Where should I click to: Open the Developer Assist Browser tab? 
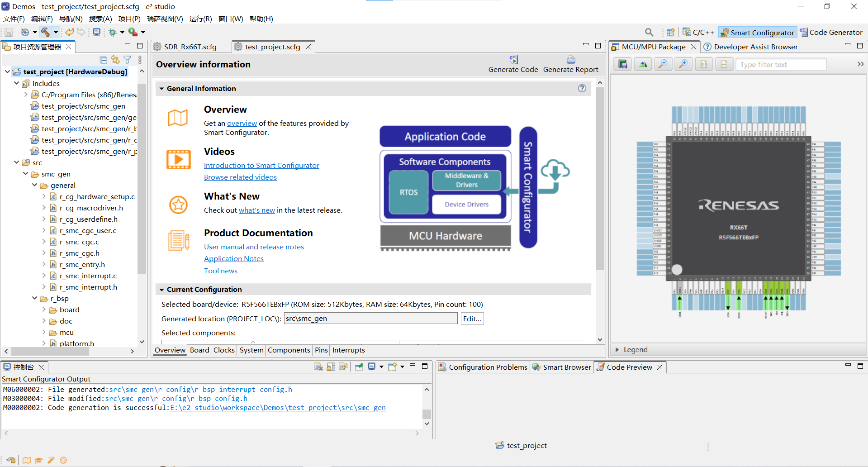click(x=751, y=47)
